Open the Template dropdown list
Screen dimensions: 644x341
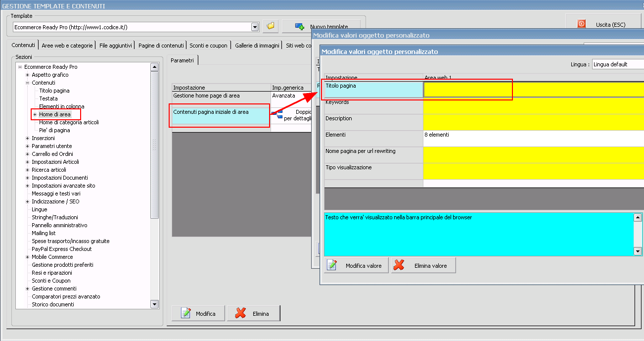pyautogui.click(x=255, y=27)
